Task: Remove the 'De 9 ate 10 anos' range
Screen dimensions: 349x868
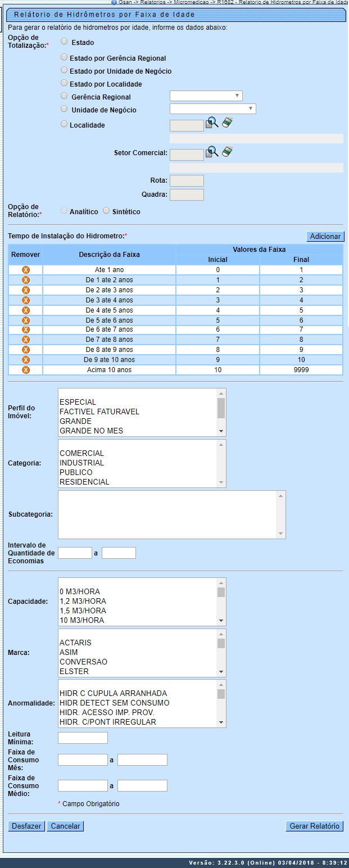Action: pos(25,360)
